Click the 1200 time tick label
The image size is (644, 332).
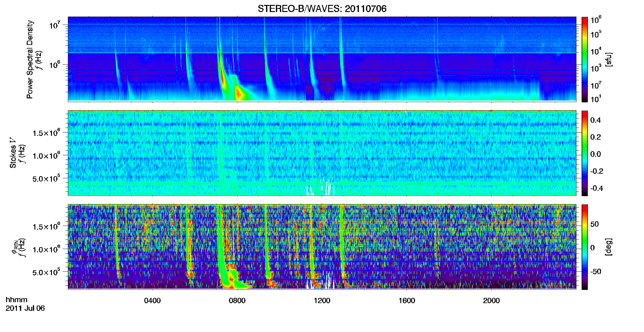[x=322, y=301]
